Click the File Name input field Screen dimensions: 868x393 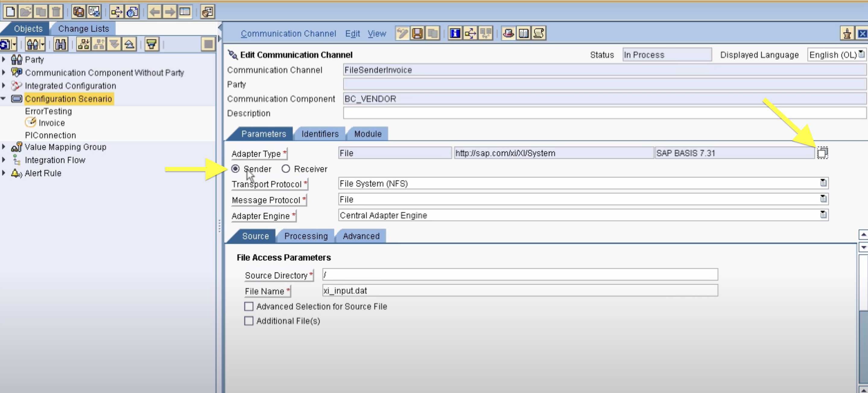520,291
